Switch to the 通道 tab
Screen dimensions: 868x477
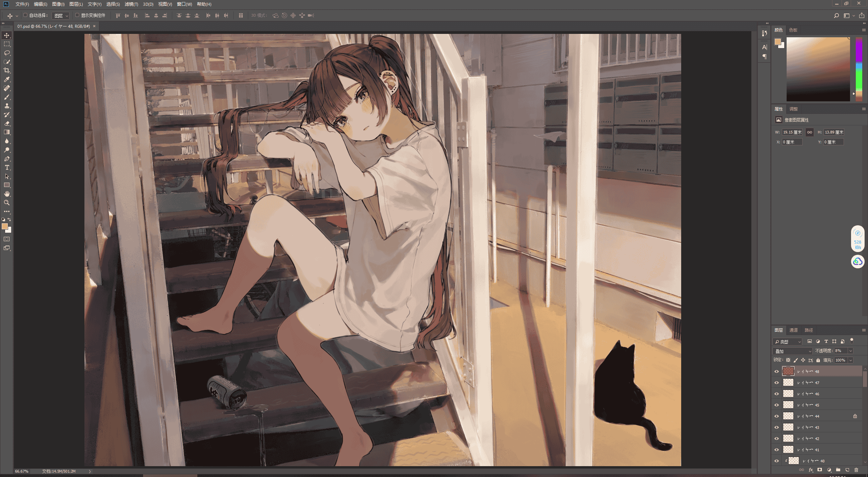(x=793, y=330)
